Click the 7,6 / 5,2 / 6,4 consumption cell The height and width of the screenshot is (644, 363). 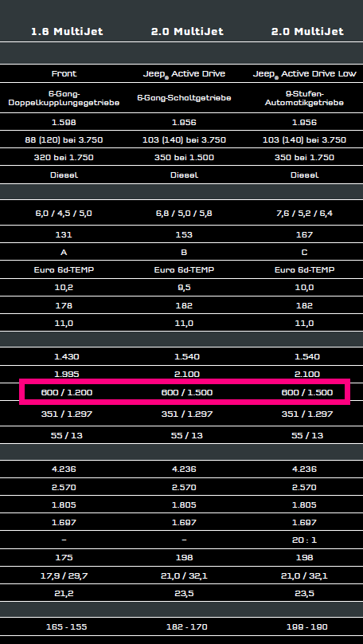point(304,213)
